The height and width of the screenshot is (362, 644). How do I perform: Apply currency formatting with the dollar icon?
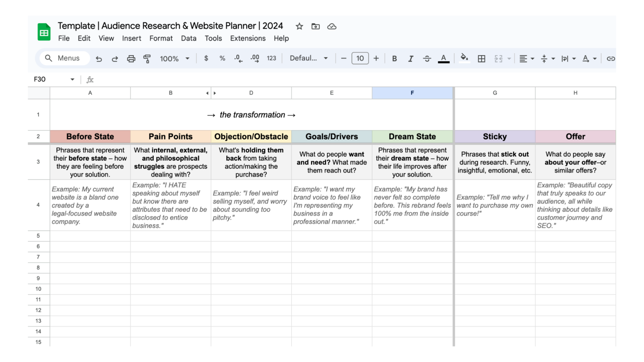tap(206, 58)
